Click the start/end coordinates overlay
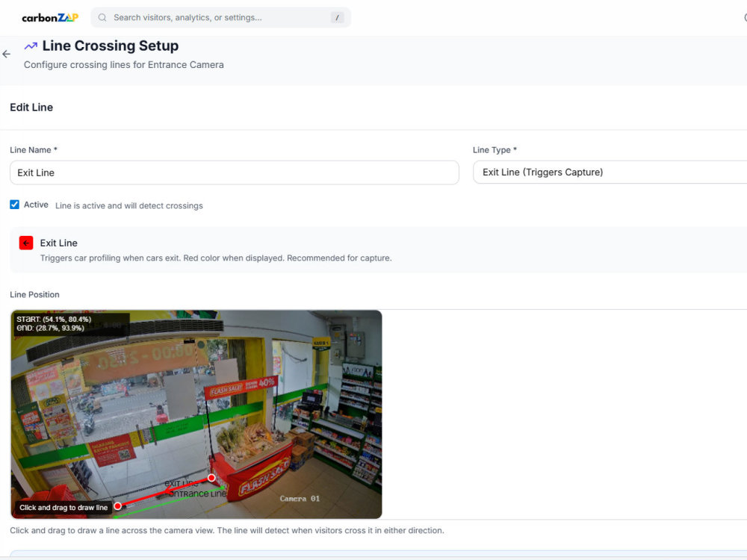The width and height of the screenshot is (747, 560). (x=70, y=323)
